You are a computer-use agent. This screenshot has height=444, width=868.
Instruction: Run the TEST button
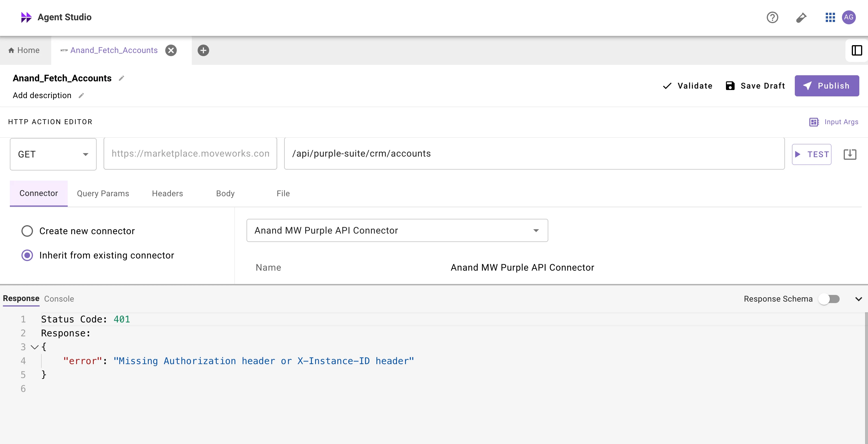point(811,154)
